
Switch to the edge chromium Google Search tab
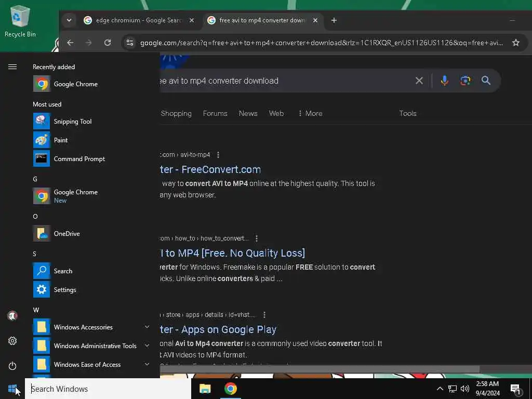pos(139,20)
